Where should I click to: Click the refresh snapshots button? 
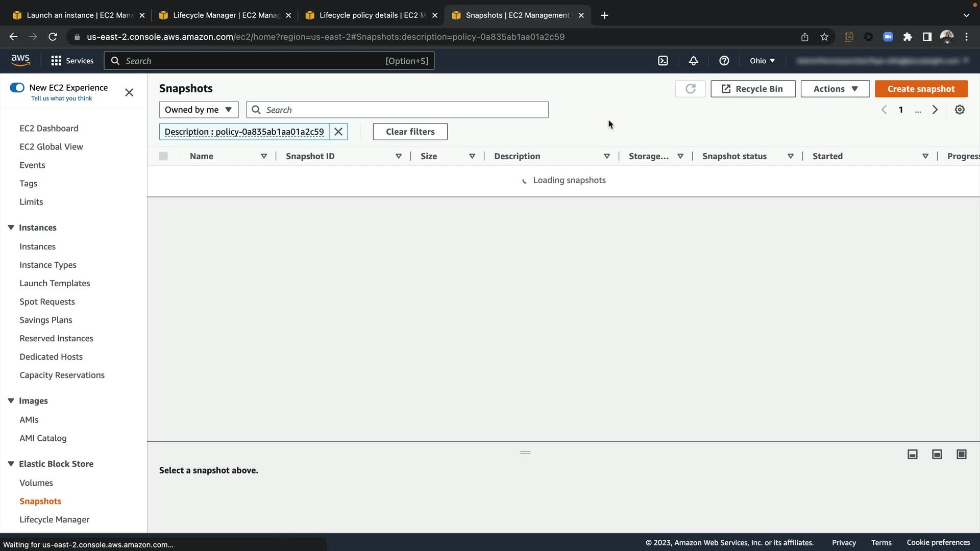(690, 89)
